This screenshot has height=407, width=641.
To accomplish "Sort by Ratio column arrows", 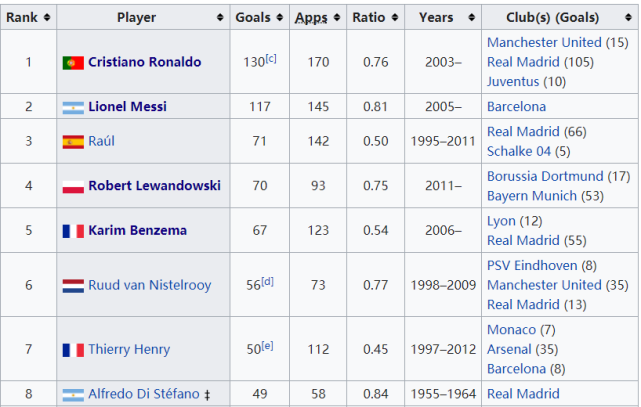I will (x=395, y=17).
